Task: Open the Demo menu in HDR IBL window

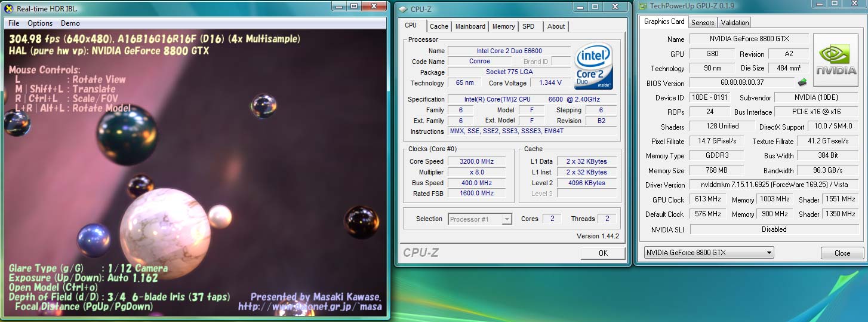Action: (x=70, y=23)
